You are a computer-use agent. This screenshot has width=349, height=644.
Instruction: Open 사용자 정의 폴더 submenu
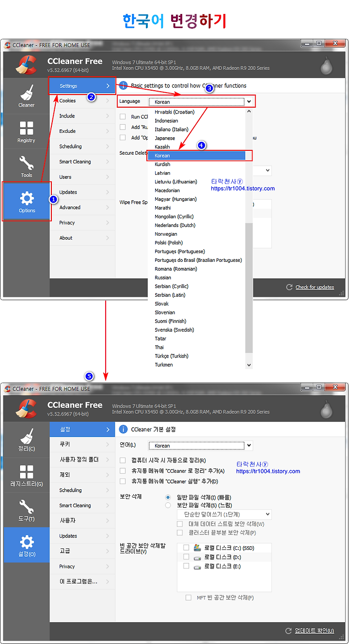click(x=82, y=460)
